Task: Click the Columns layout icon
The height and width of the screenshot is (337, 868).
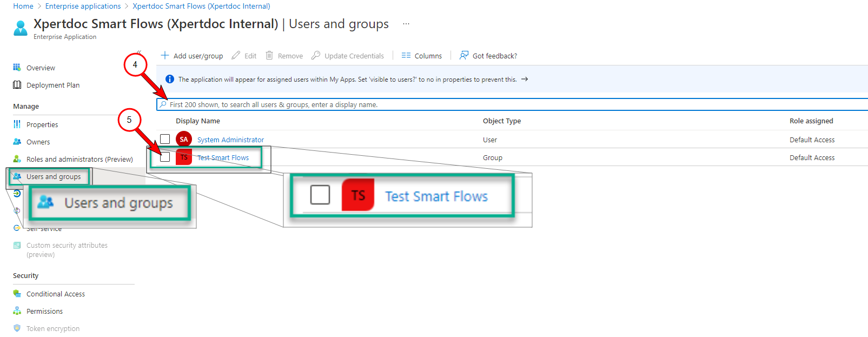Action: 406,55
